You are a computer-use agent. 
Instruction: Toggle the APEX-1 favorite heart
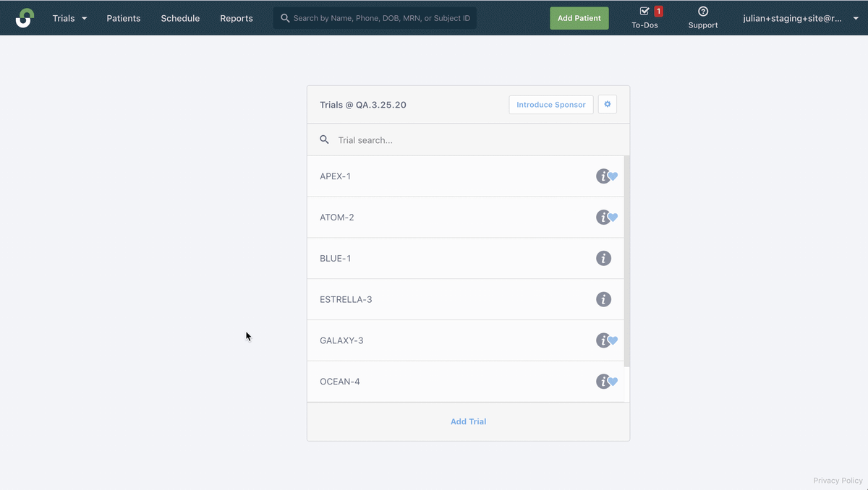(x=613, y=176)
